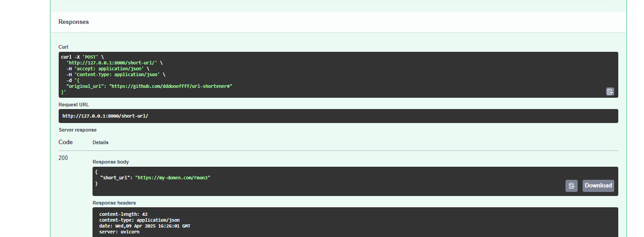Click the 200 response code

pos(63,158)
